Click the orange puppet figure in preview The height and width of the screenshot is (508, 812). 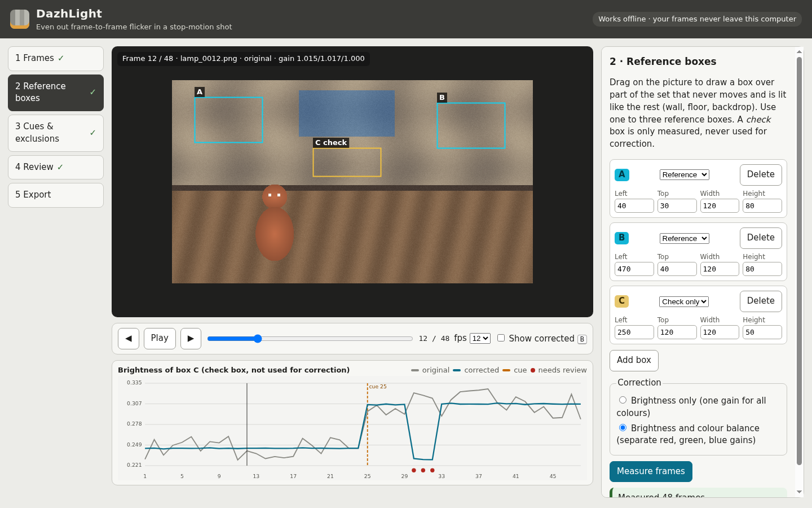pos(275,223)
